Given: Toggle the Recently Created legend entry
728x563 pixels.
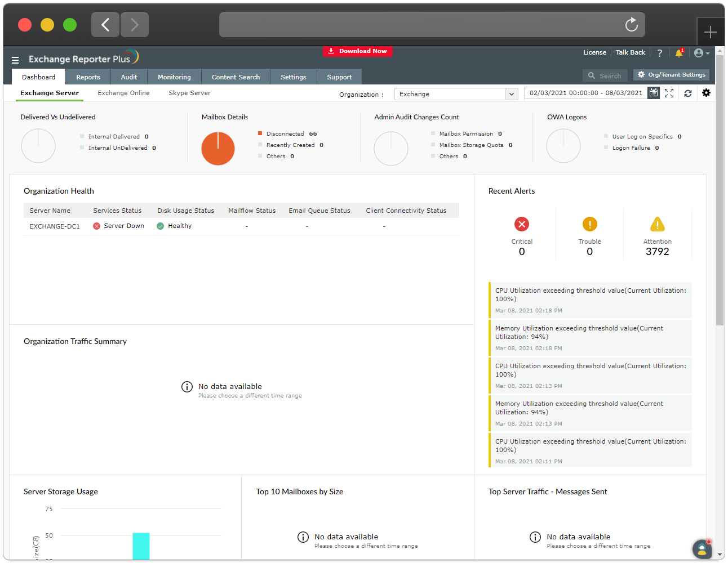Looking at the screenshot, I should [291, 145].
